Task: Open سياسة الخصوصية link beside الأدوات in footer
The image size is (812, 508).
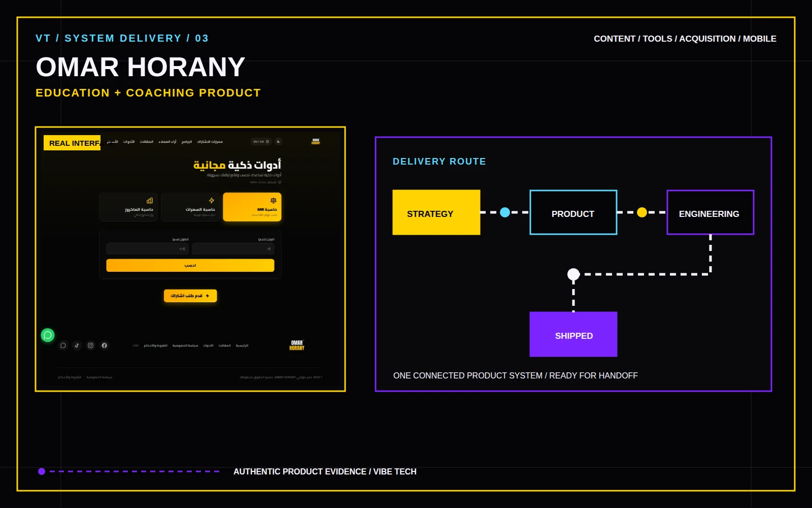Action: coord(185,345)
